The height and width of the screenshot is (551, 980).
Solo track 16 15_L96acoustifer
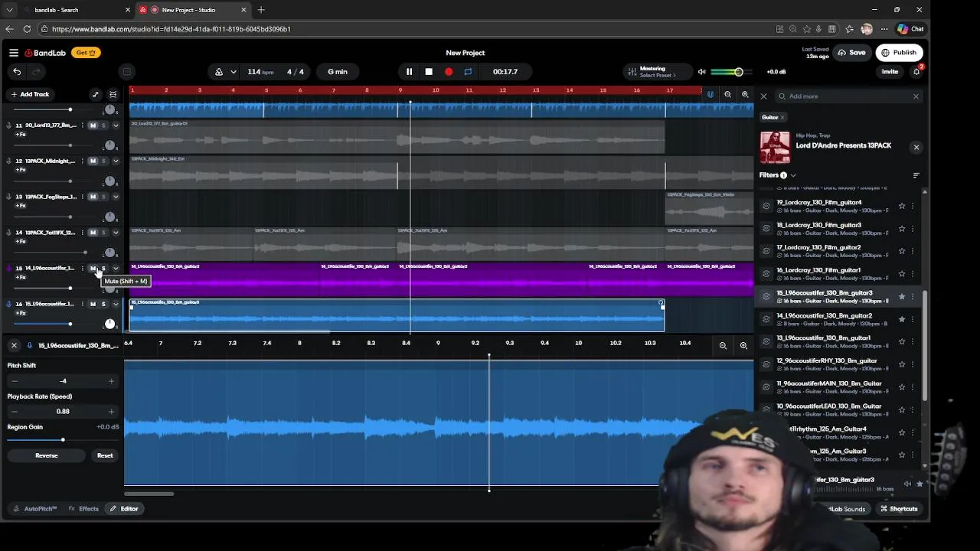[103, 305]
